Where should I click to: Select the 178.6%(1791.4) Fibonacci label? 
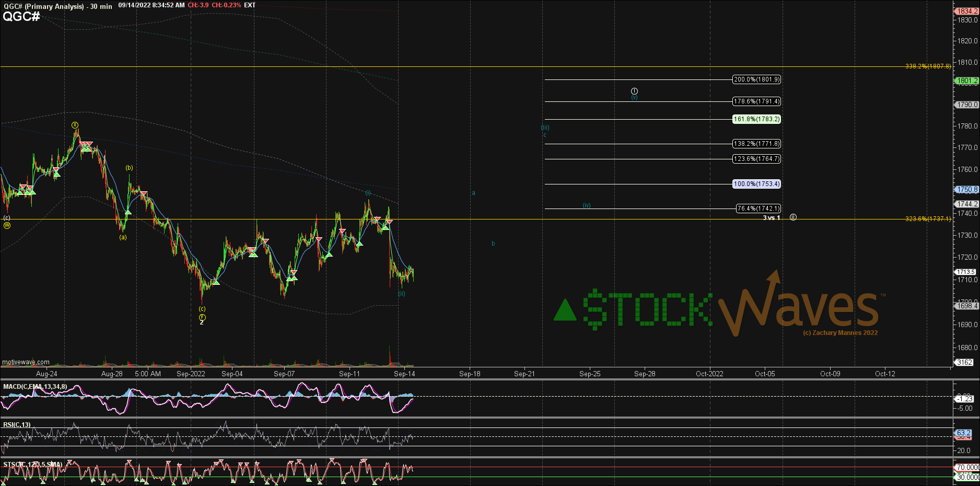756,101
